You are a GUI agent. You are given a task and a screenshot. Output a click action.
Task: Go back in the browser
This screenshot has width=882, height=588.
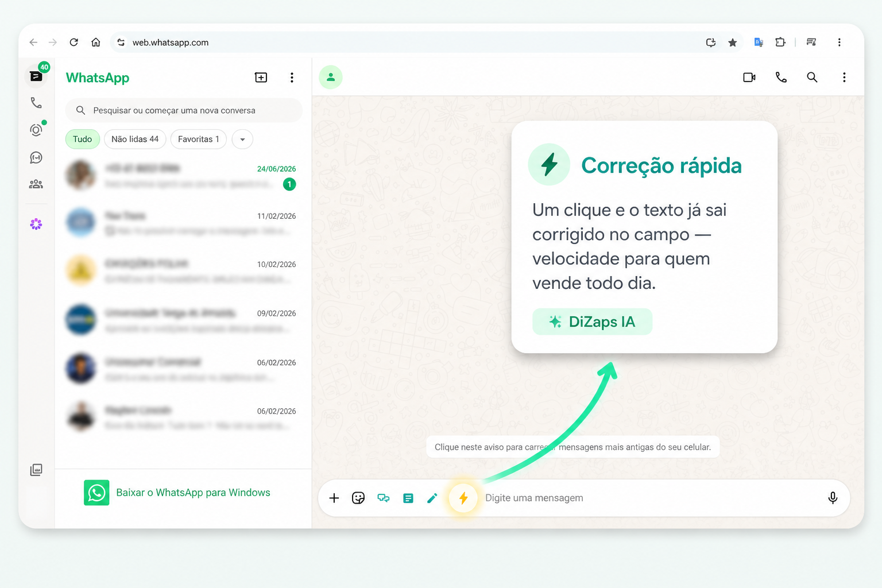click(x=33, y=42)
